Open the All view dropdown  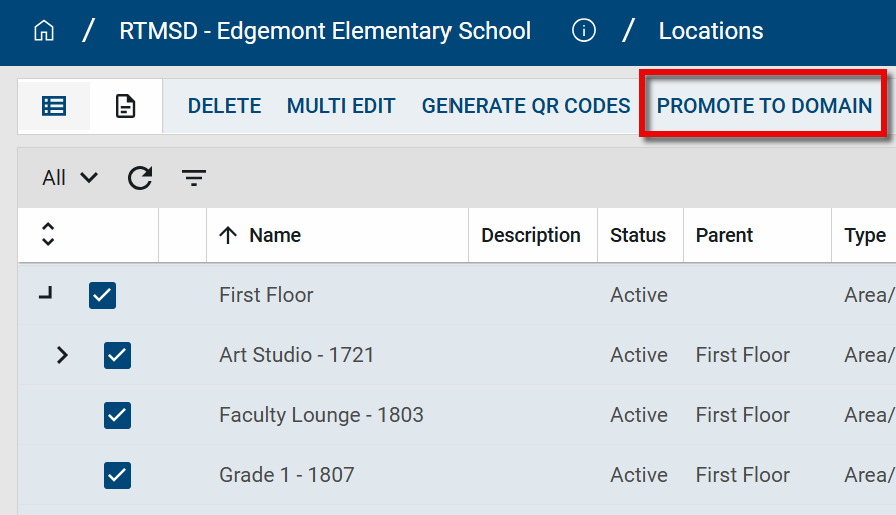tap(70, 178)
